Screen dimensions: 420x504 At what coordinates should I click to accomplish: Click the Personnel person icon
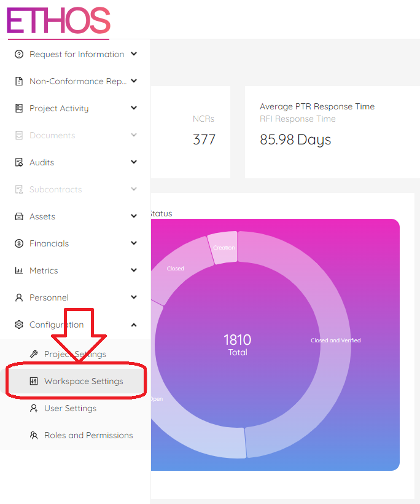tap(19, 297)
